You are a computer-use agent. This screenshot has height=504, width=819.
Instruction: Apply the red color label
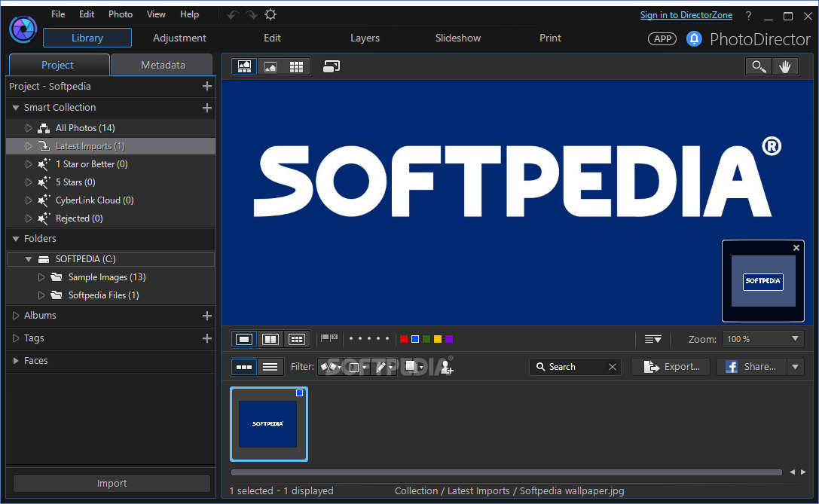coord(403,339)
